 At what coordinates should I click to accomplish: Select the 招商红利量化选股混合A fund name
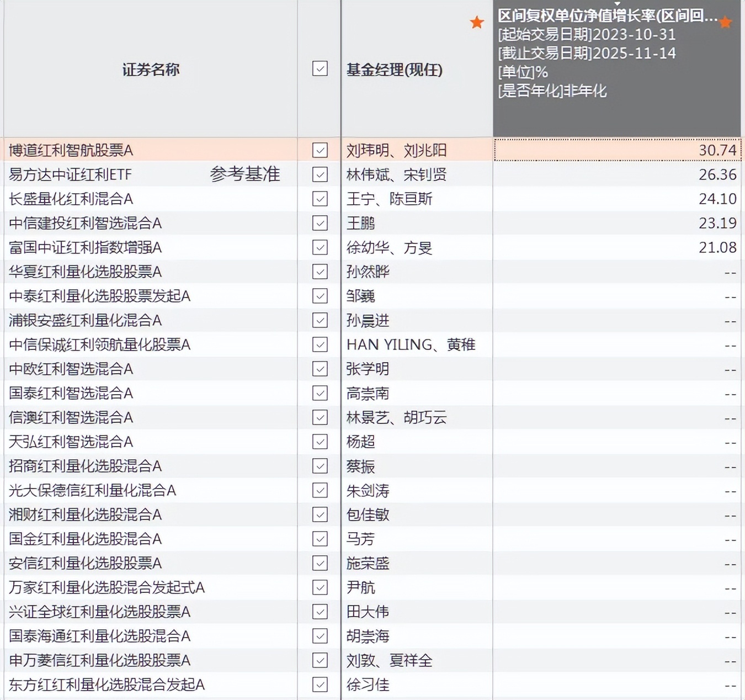point(86,466)
